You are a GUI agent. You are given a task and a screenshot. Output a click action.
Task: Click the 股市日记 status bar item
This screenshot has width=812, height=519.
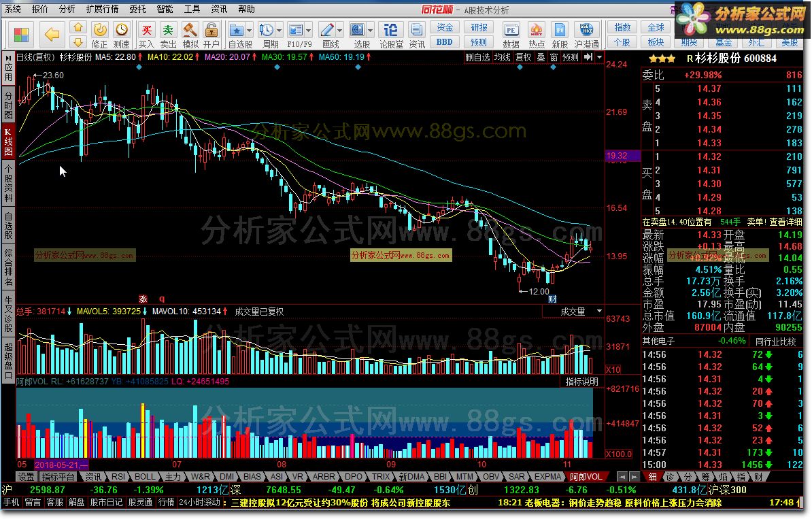pyautogui.click(x=106, y=502)
